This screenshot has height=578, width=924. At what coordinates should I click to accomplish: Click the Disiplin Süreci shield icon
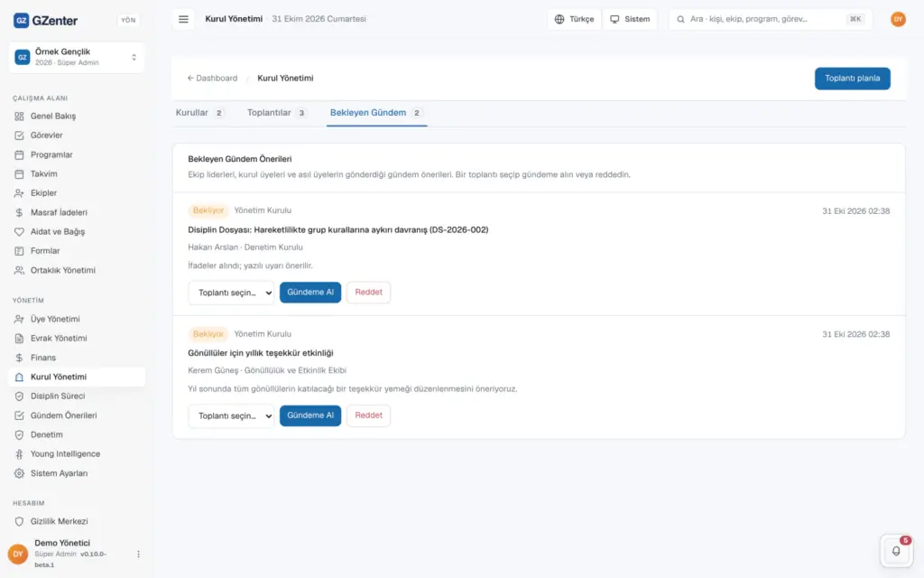coord(19,396)
